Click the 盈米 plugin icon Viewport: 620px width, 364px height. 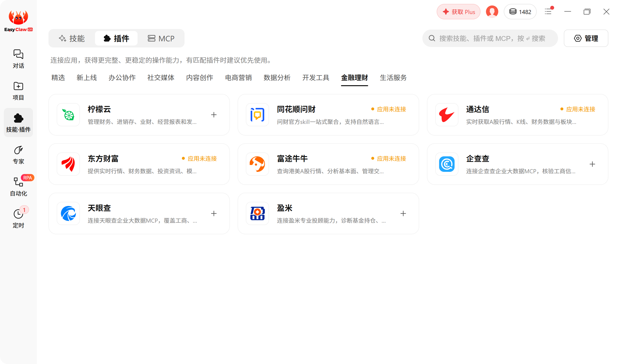(258, 213)
